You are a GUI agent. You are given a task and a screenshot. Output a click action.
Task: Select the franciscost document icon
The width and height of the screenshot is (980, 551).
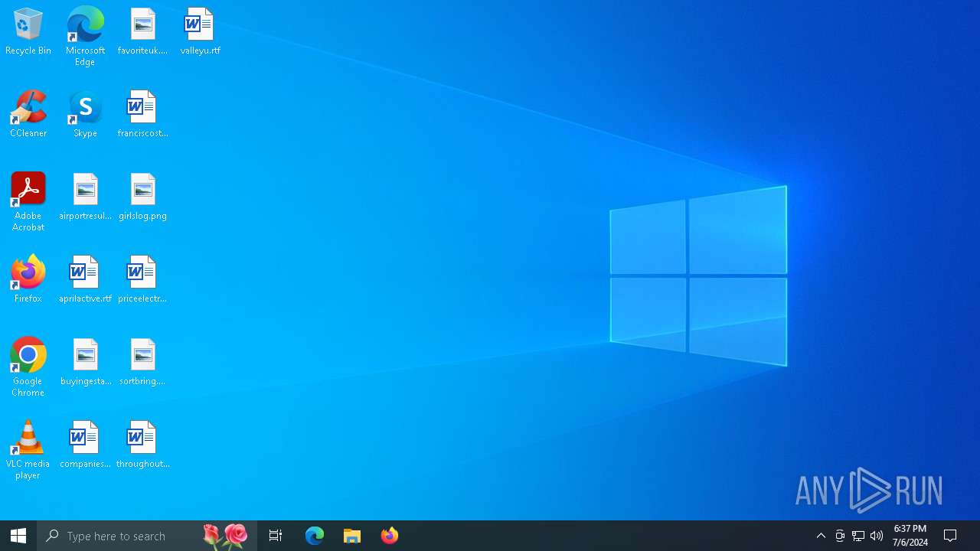point(142,115)
